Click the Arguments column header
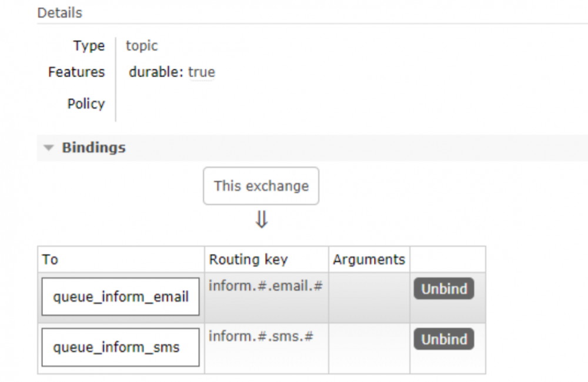The width and height of the screenshot is (588, 382). [369, 259]
